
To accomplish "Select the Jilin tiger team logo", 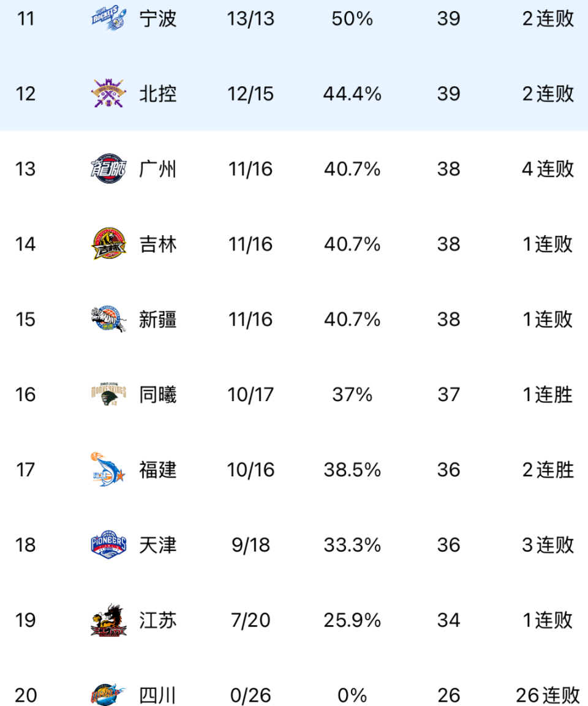I will pos(108,244).
